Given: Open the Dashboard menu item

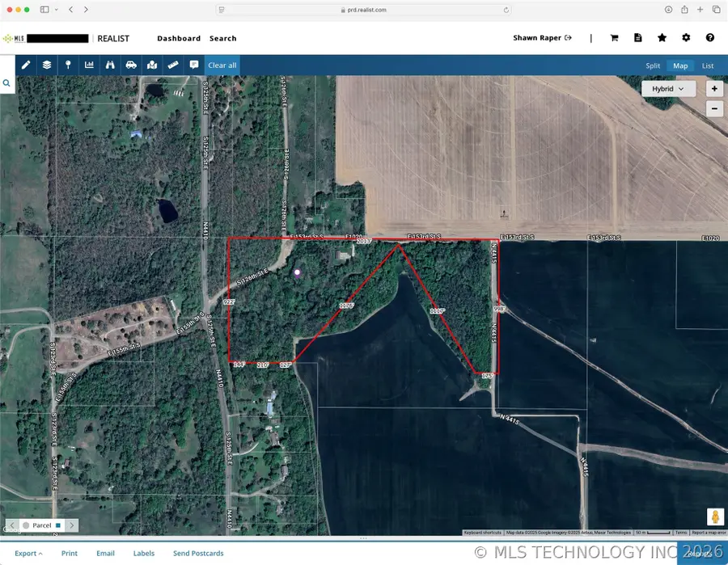Looking at the screenshot, I should click(179, 38).
